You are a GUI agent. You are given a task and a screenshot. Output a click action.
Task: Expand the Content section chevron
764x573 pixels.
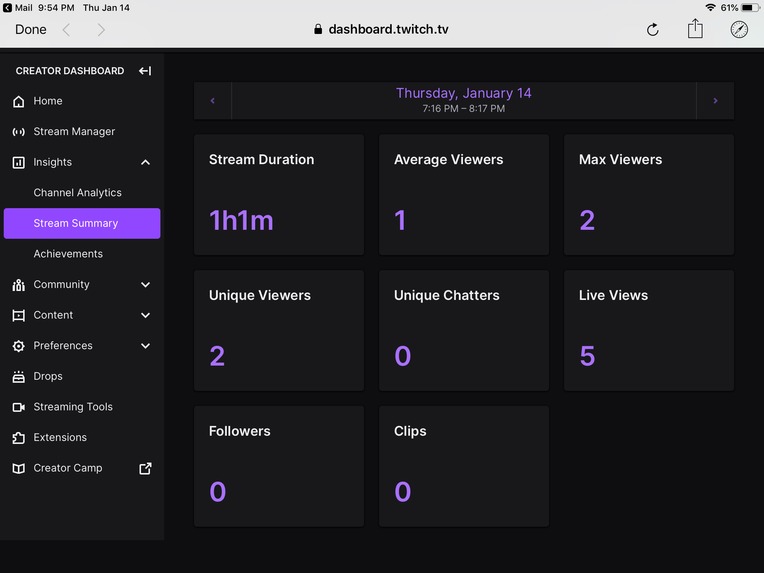(145, 316)
